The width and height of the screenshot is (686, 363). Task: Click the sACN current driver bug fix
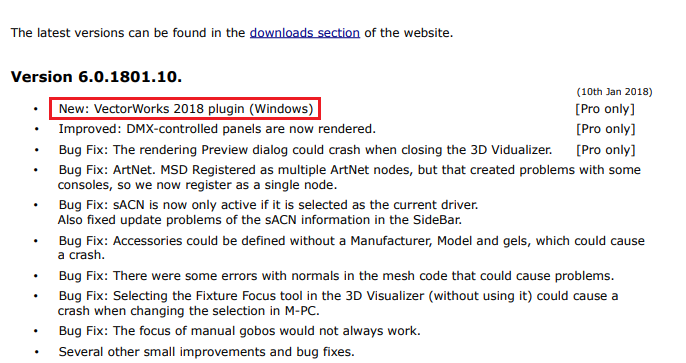pos(268,205)
